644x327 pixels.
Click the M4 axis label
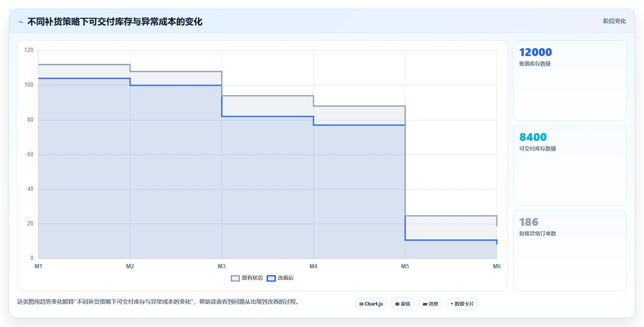pyautogui.click(x=313, y=266)
